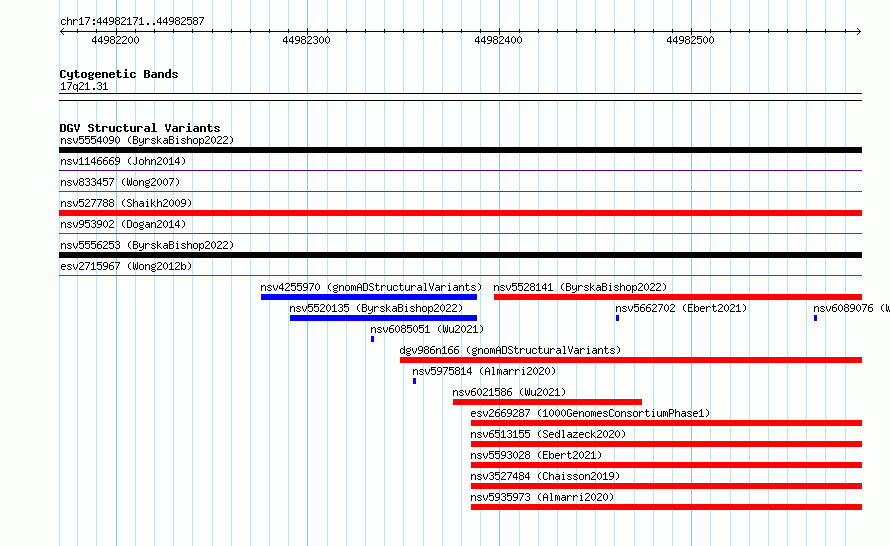Image resolution: width=890 pixels, height=546 pixels.
Task: Select the small blue marker of nsv6089076
Action: point(816,318)
